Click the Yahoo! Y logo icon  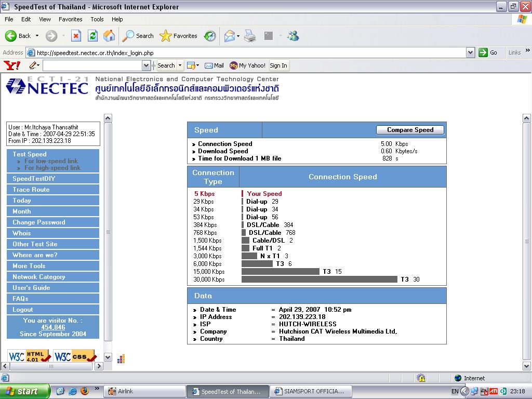point(12,65)
